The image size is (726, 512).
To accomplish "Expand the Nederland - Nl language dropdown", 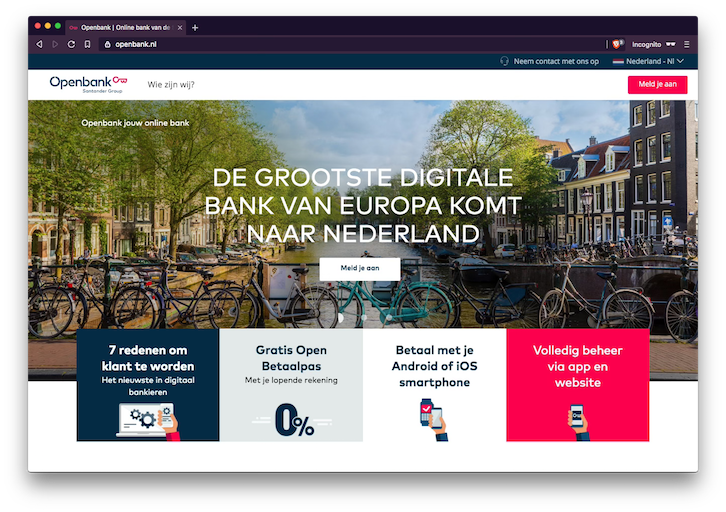I will coord(654,61).
